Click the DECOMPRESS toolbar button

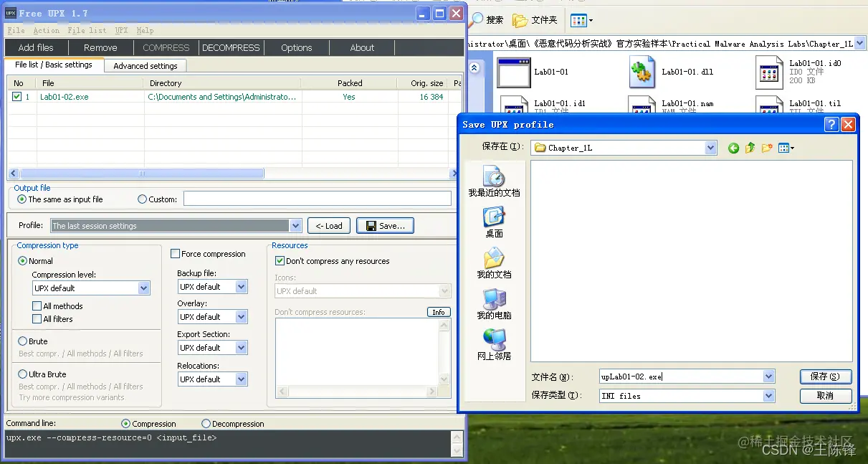pos(231,48)
